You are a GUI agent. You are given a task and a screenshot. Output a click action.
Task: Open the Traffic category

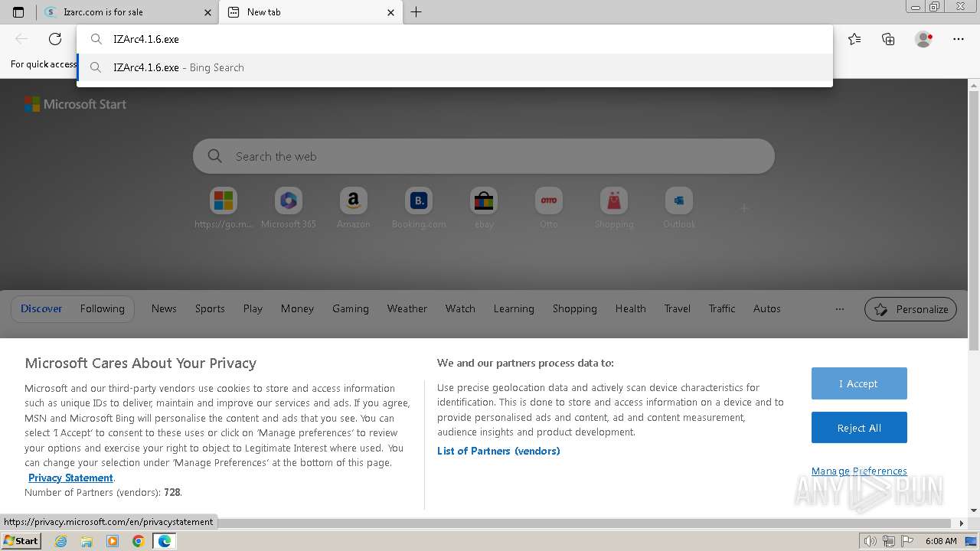[x=722, y=308]
